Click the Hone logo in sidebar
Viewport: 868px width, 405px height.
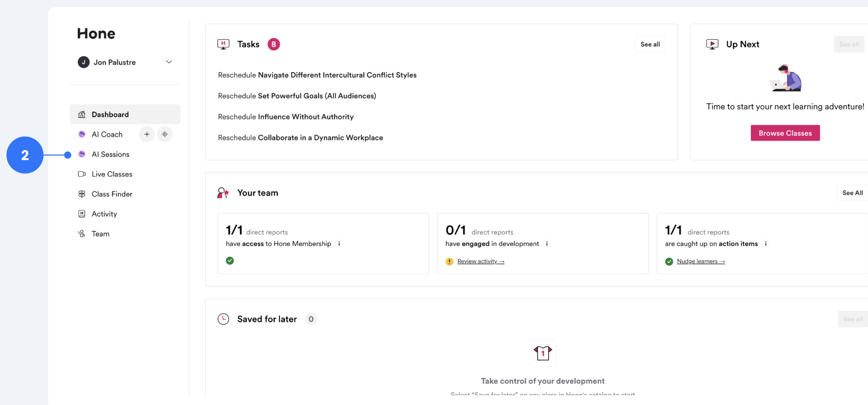pyautogui.click(x=96, y=33)
